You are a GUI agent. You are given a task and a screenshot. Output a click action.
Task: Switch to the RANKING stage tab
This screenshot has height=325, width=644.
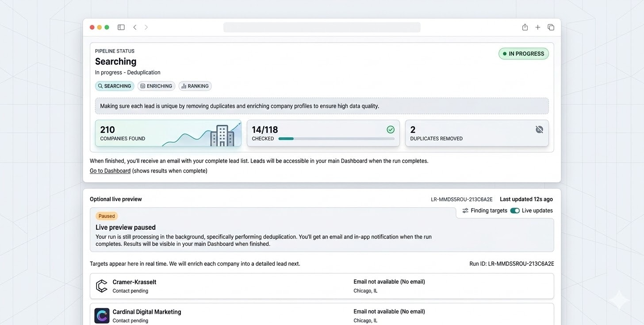point(195,86)
